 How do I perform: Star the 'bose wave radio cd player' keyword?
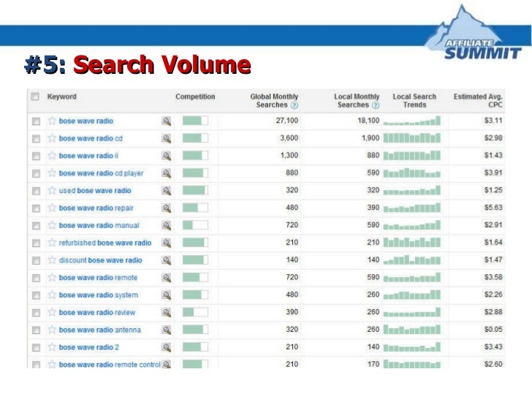click(x=52, y=173)
